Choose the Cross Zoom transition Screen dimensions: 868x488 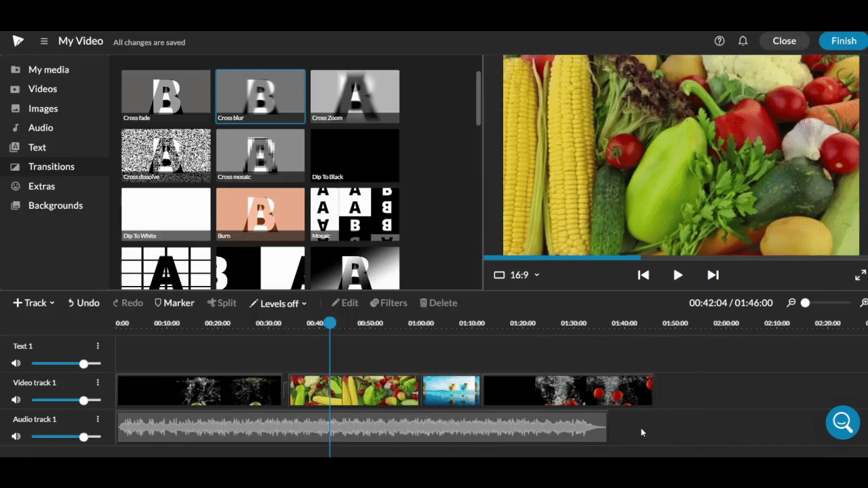(355, 96)
